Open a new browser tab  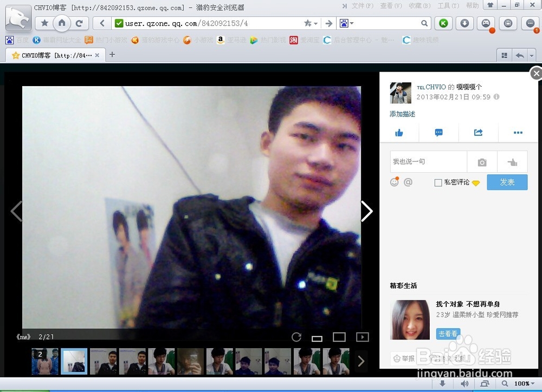112,54
